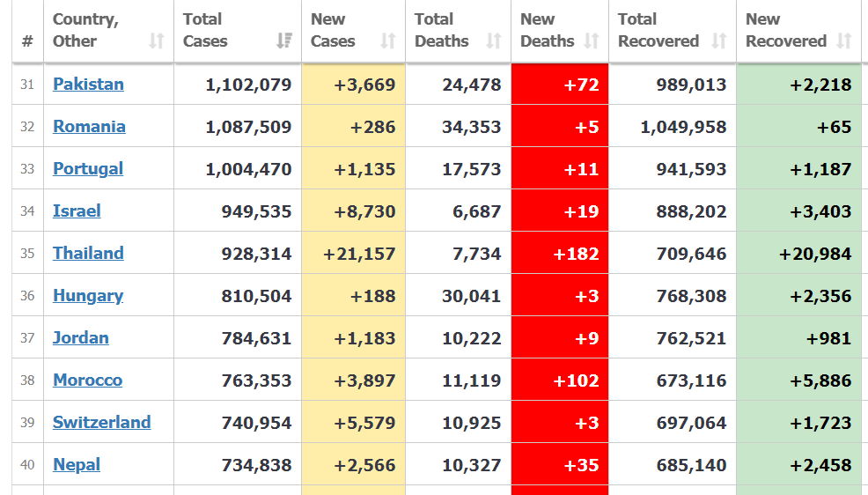Sort by Total Cases sort icon
868x495 pixels.
284,41
